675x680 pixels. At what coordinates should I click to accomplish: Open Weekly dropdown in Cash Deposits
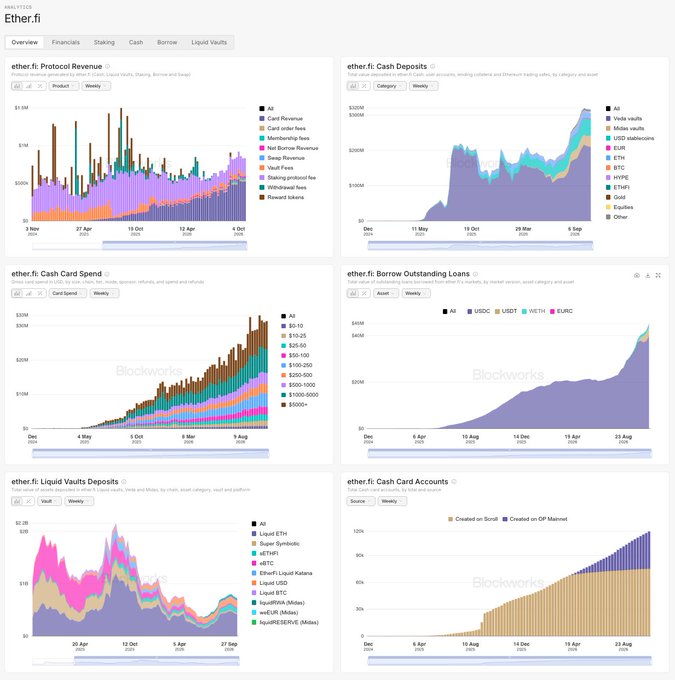click(x=423, y=86)
